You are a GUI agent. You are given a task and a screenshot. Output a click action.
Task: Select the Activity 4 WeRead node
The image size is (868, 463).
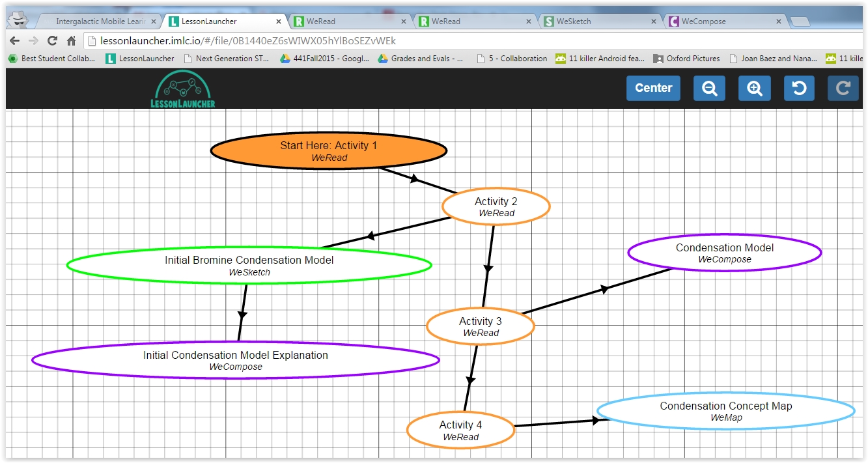pyautogui.click(x=461, y=430)
